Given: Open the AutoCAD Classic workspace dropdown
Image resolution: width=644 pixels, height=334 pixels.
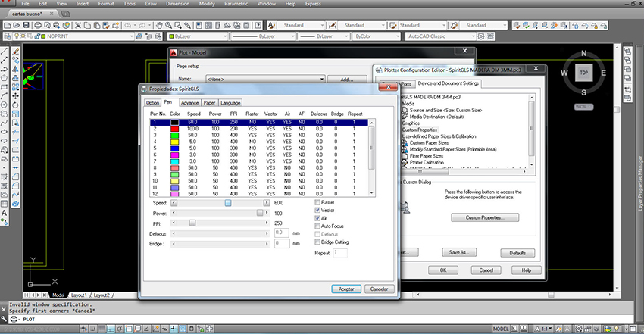Looking at the screenshot, I should [473, 36].
